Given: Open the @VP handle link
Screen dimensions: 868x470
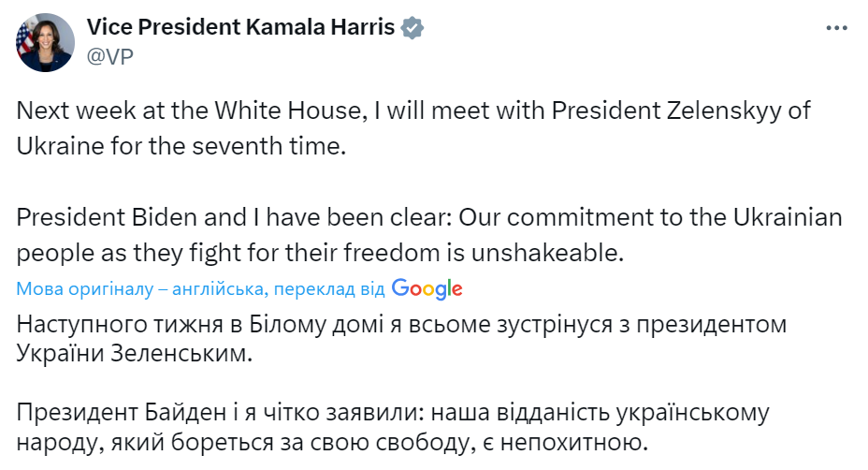Looking at the screenshot, I should pos(109,56).
